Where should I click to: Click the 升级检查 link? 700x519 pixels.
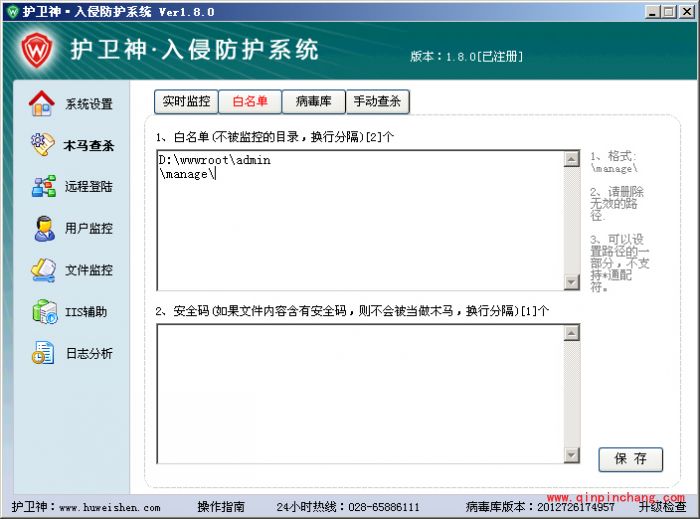pos(662,507)
